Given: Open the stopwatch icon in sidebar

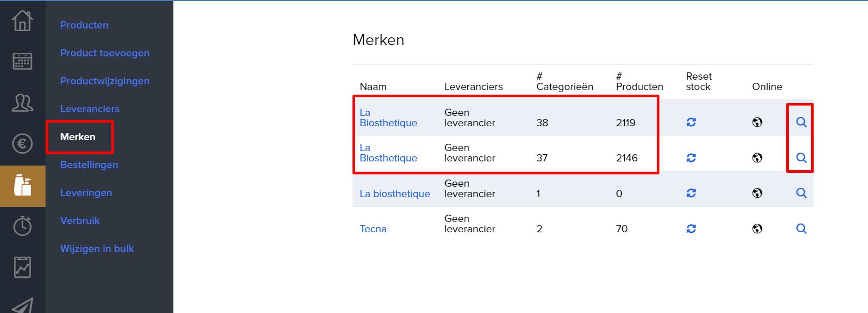Looking at the screenshot, I should (x=22, y=226).
